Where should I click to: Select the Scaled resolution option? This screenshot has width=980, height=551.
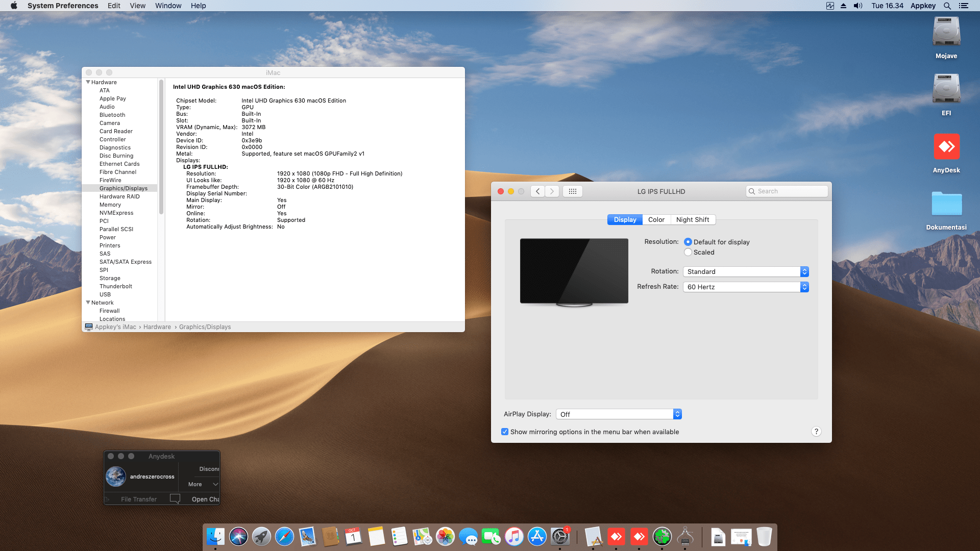coord(688,252)
